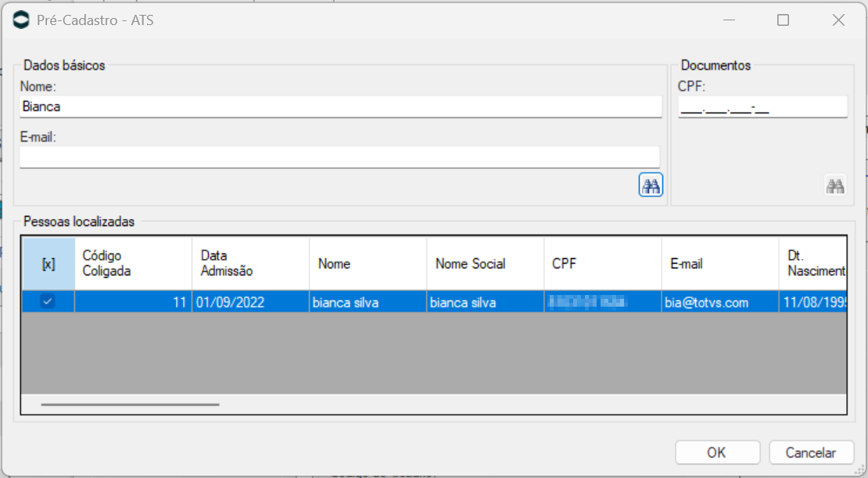The height and width of the screenshot is (478, 868).
Task: Click the 01/09/2022 admission date cell
Action: tap(251, 302)
